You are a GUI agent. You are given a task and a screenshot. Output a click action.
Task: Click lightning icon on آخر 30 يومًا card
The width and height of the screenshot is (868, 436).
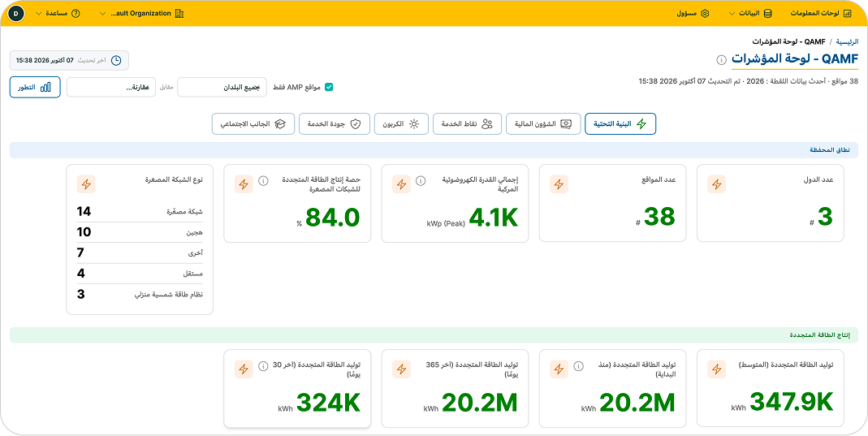pyautogui.click(x=244, y=369)
